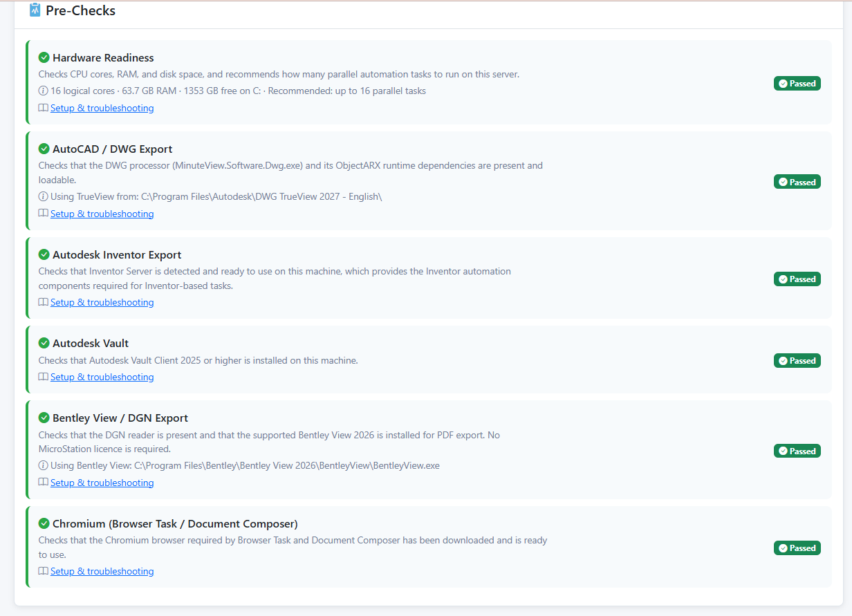Click Passed badge for Autodesk Vault
Viewport: 852px width, 616px height.
point(797,360)
